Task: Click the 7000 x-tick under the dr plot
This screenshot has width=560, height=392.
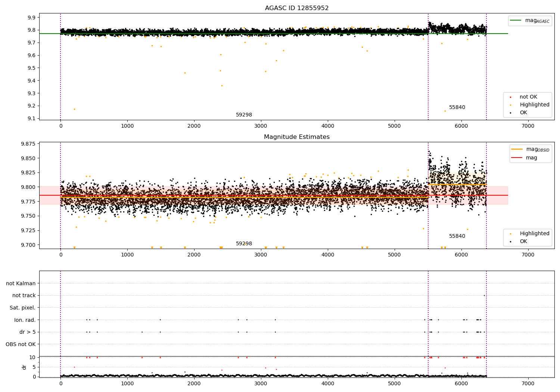Action: pos(528,383)
